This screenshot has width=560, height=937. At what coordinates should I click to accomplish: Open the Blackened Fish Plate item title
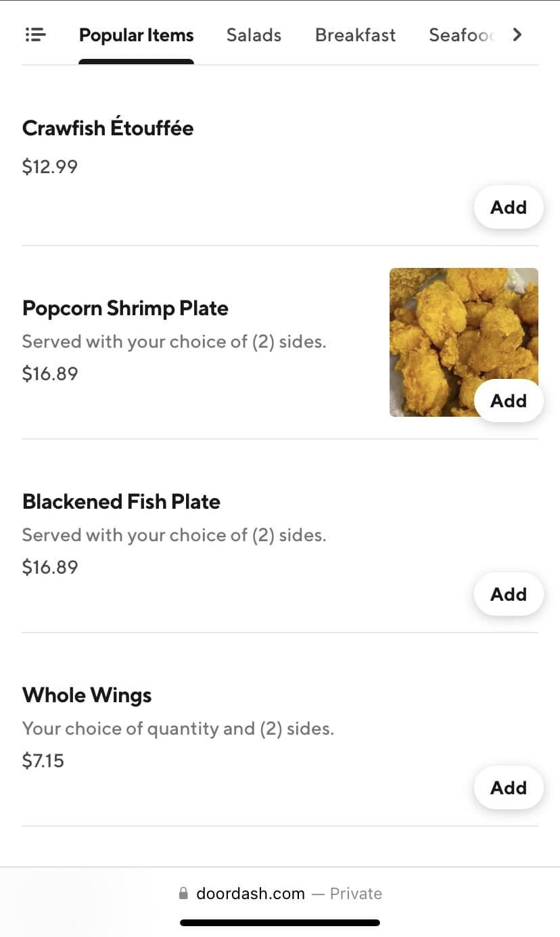coord(121,501)
